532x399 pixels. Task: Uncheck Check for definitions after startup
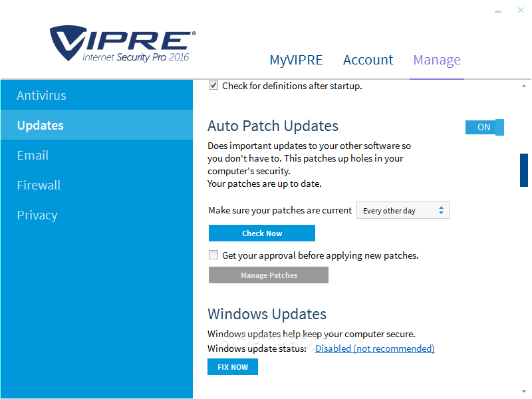pos(213,85)
